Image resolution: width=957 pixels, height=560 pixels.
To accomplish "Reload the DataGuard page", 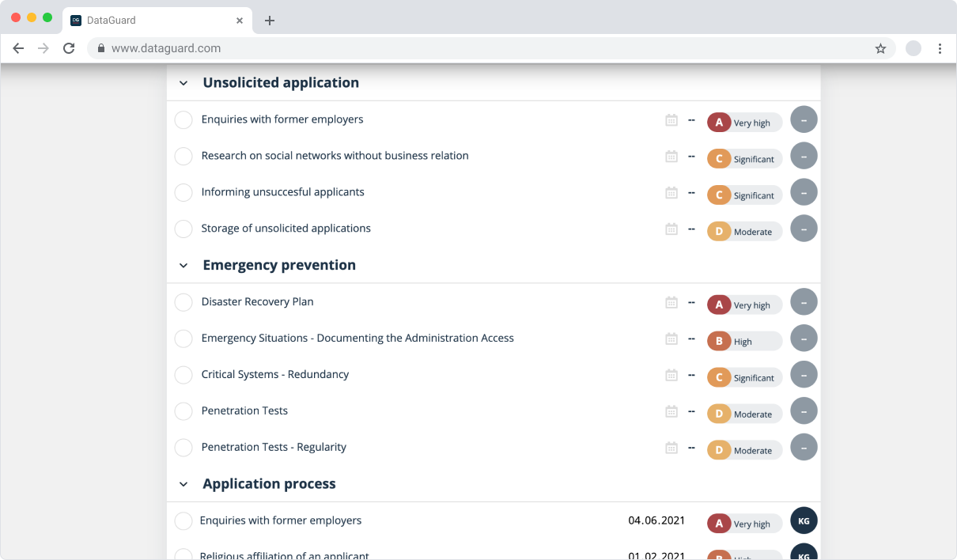I will tap(69, 48).
